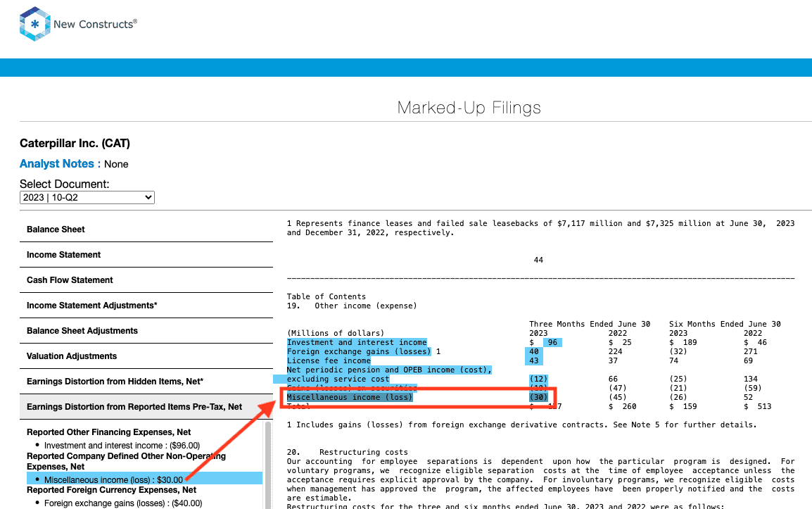Click 19. Other income (expense) heading

(352, 306)
